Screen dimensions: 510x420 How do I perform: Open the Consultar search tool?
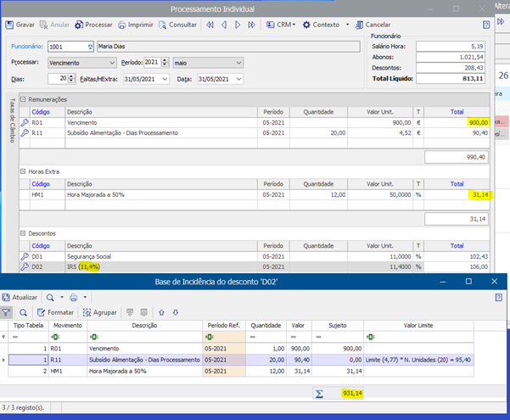pyautogui.click(x=177, y=25)
